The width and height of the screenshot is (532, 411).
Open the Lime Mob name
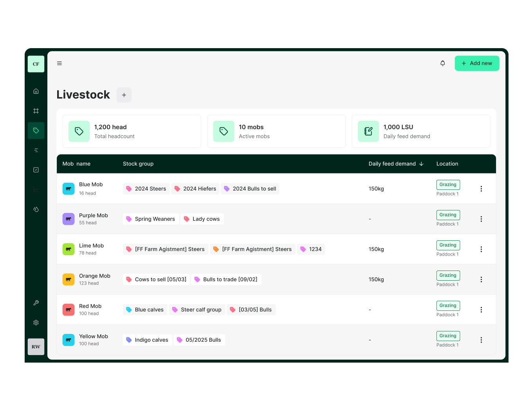(92, 246)
